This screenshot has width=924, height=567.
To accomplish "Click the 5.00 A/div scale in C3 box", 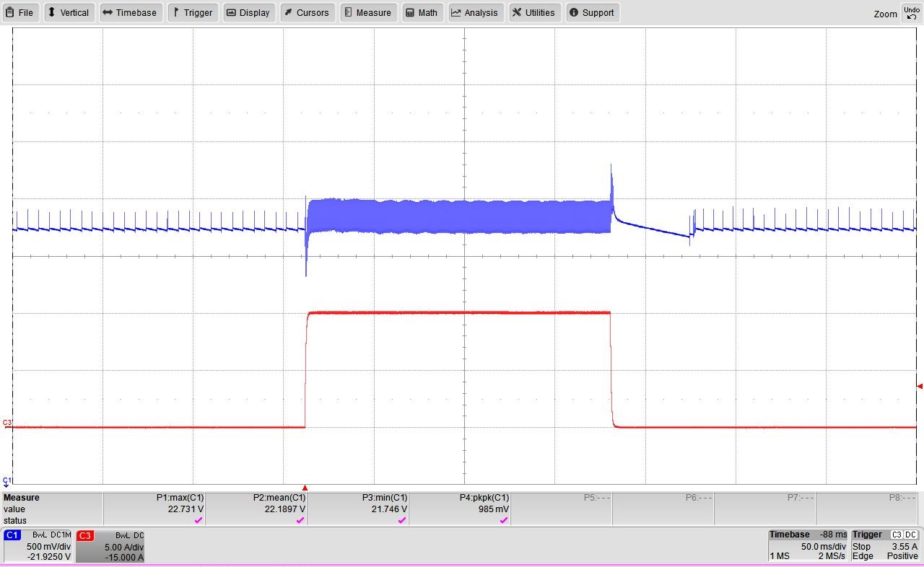I will point(124,548).
